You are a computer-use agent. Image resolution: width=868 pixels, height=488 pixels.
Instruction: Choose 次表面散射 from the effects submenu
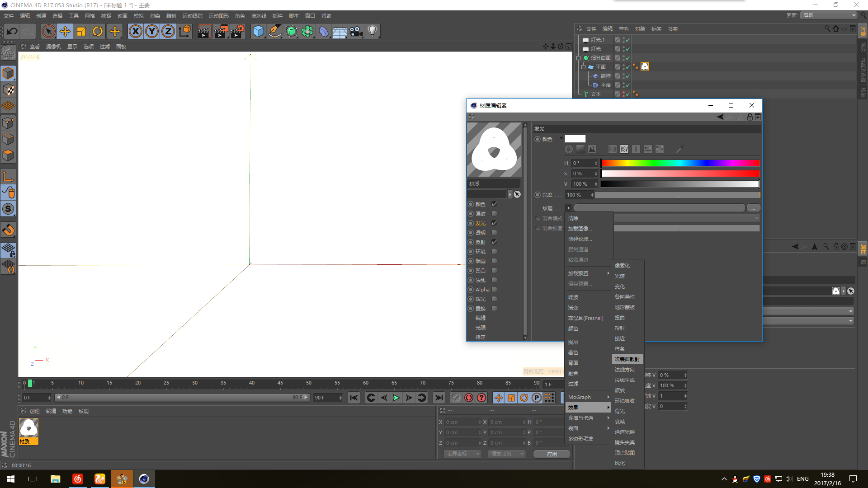[627, 359]
